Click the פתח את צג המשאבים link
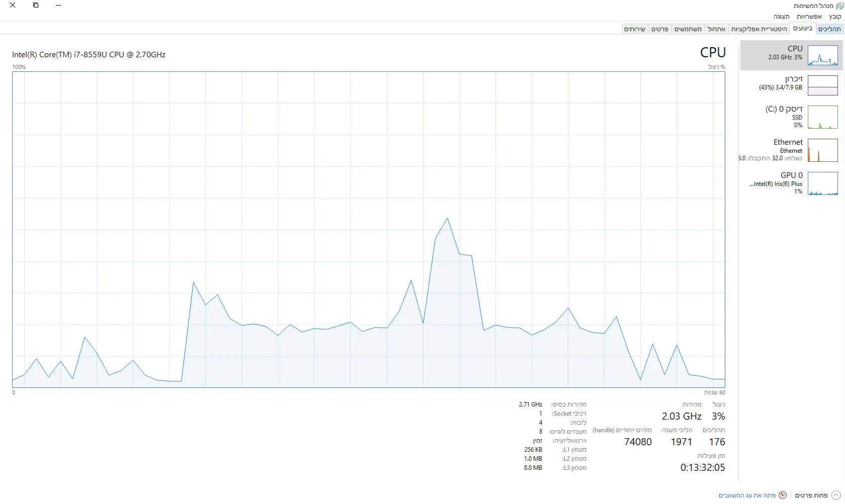Viewport: 845px width, 504px height. click(747, 495)
